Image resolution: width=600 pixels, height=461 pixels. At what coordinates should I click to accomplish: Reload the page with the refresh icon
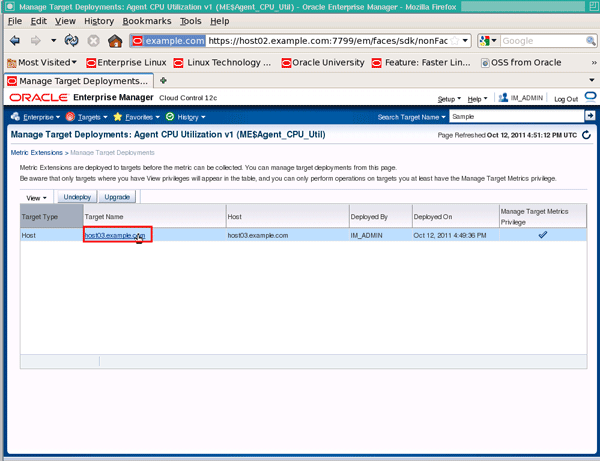click(72, 41)
